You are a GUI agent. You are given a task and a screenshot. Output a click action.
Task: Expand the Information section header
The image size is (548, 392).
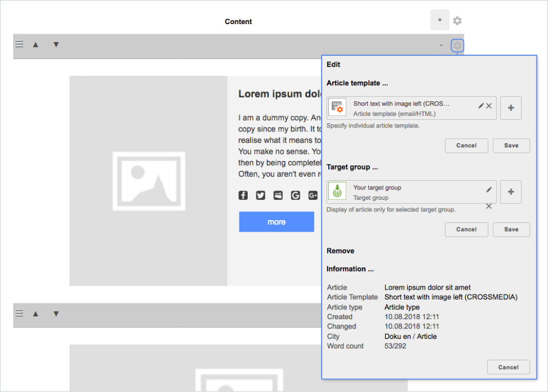[350, 269]
